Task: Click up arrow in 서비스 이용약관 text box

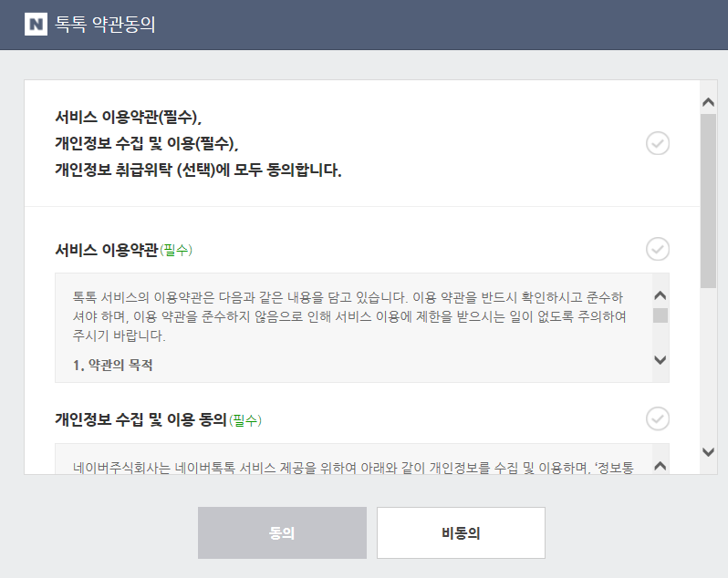Action: (660, 295)
